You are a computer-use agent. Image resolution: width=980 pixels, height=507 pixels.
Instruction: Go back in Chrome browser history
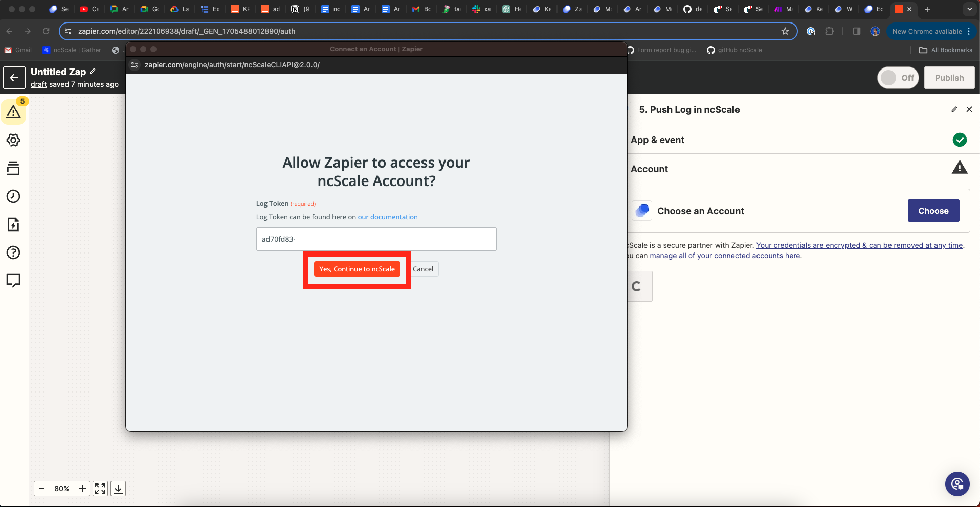pos(9,31)
